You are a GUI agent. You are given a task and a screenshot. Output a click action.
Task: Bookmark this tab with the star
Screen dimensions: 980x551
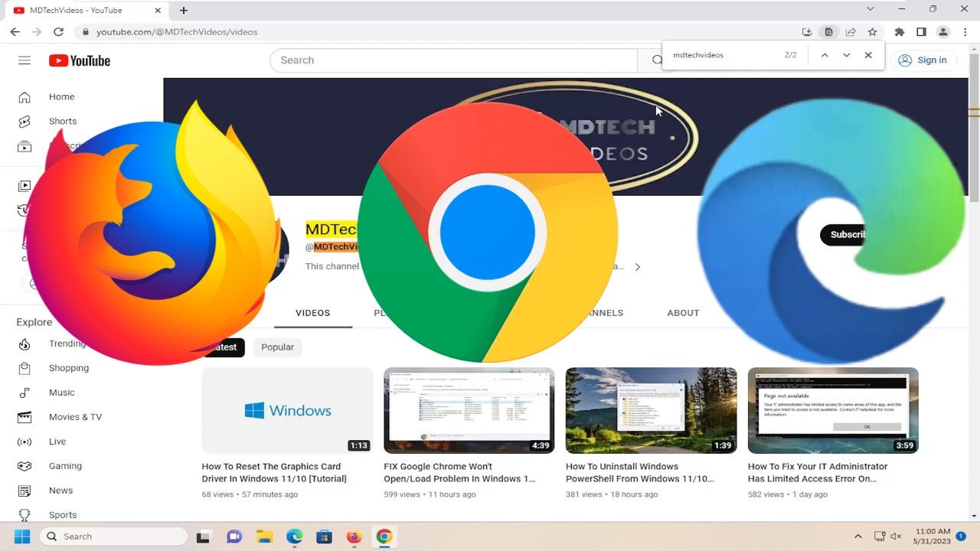872,32
